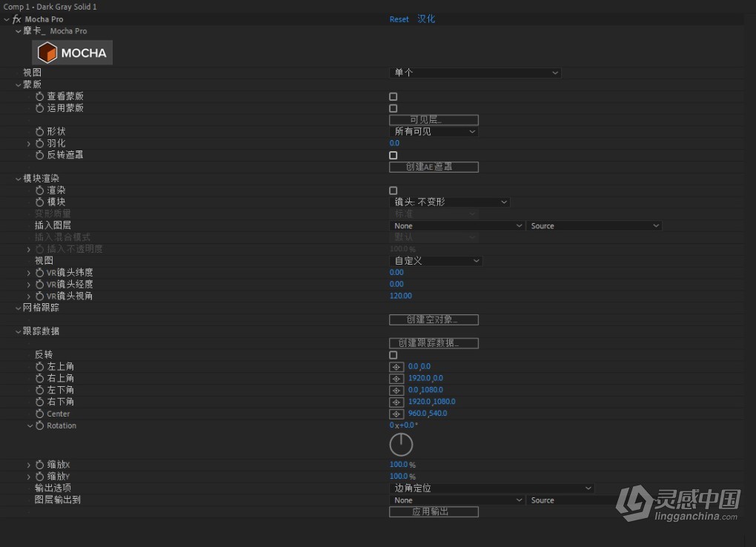This screenshot has height=547, width=756.
Task: Collapse the 蒙版 section
Action: pyautogui.click(x=19, y=85)
